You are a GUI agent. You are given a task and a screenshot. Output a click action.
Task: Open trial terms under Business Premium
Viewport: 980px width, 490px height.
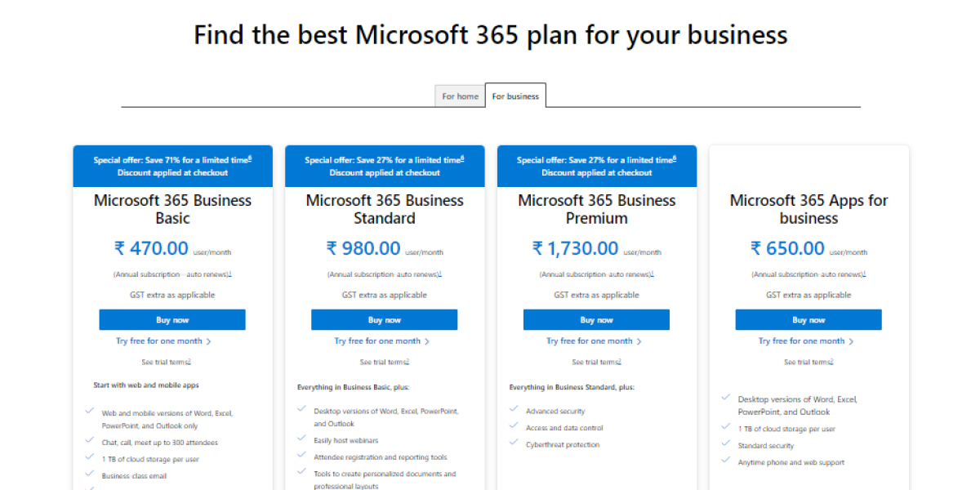[x=596, y=361]
